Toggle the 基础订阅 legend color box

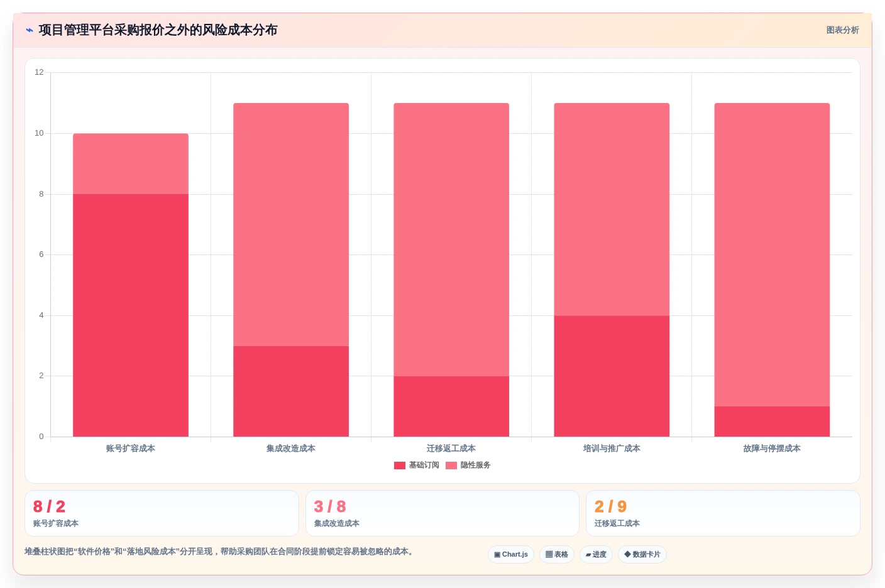(x=400, y=465)
